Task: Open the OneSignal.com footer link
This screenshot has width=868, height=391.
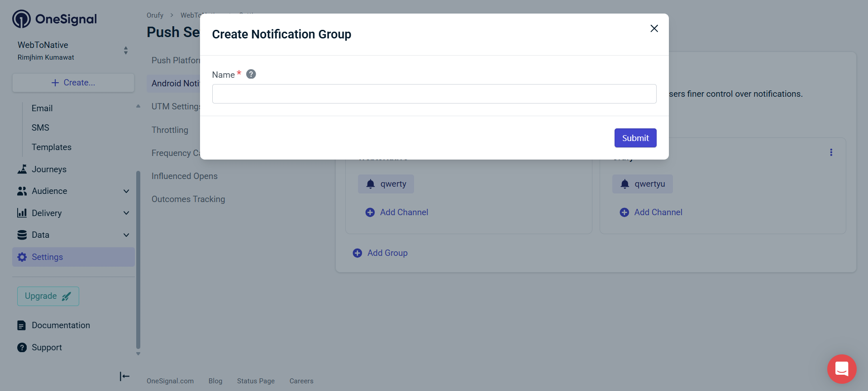Action: pyautogui.click(x=170, y=381)
